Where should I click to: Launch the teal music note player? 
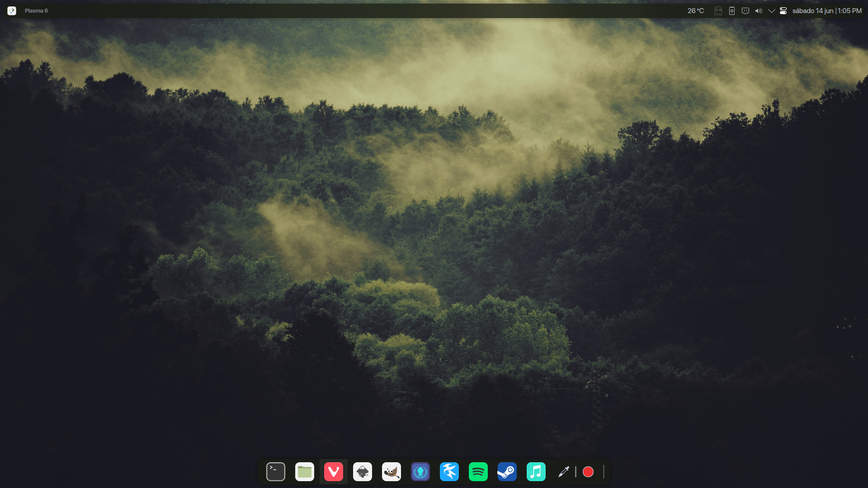point(536,472)
